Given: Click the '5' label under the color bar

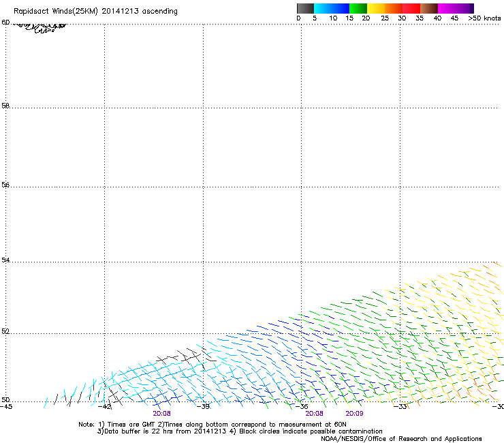Looking at the screenshot, I should 315,18.
